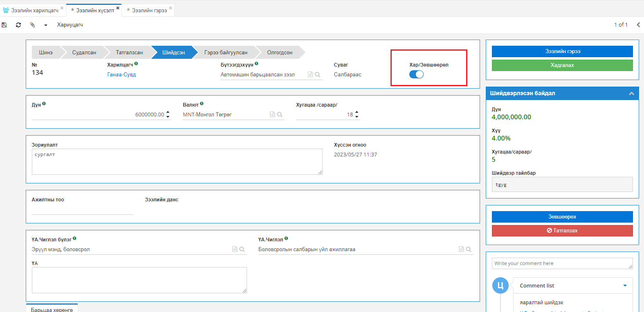The height and width of the screenshot is (312, 644).
Task: Click the Зээлийн гэрээ blue button
Action: pyautogui.click(x=562, y=51)
